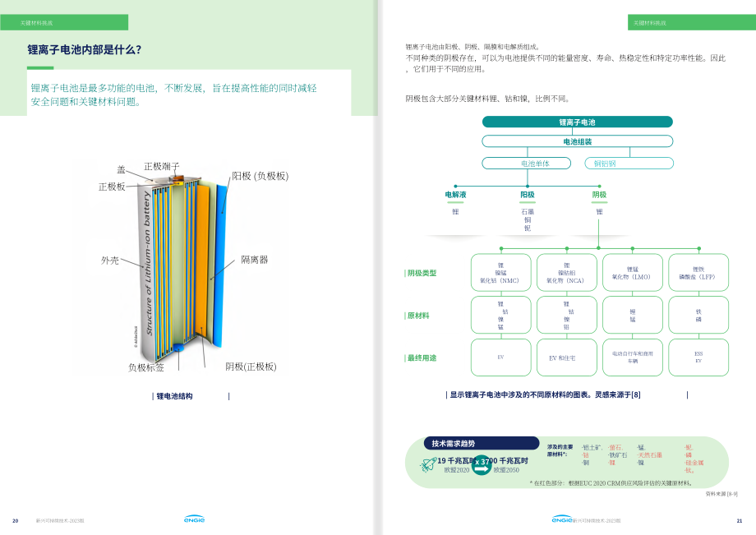Screen dimensions: 756x535
Task: Click the battery label 正极板
Action: (x=112, y=187)
